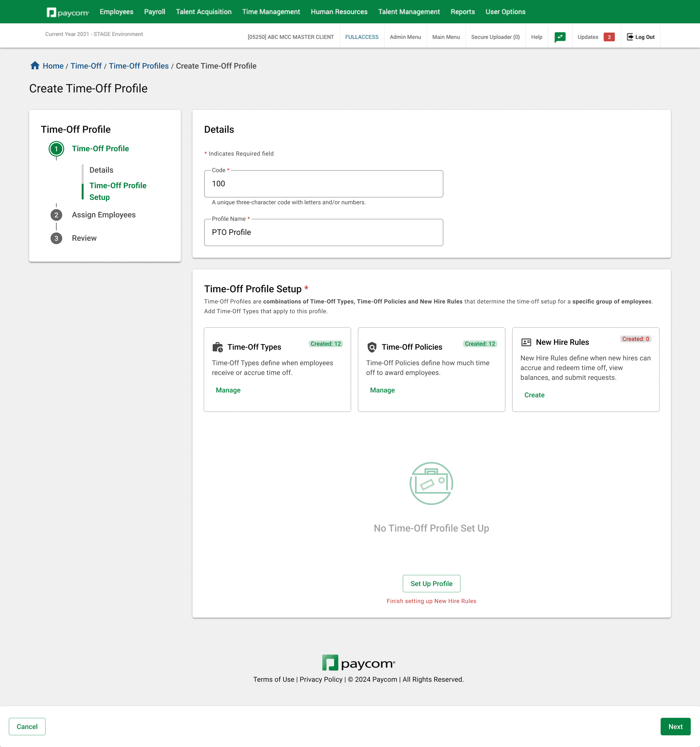Go to step 2 Assign Employees

pos(104,214)
